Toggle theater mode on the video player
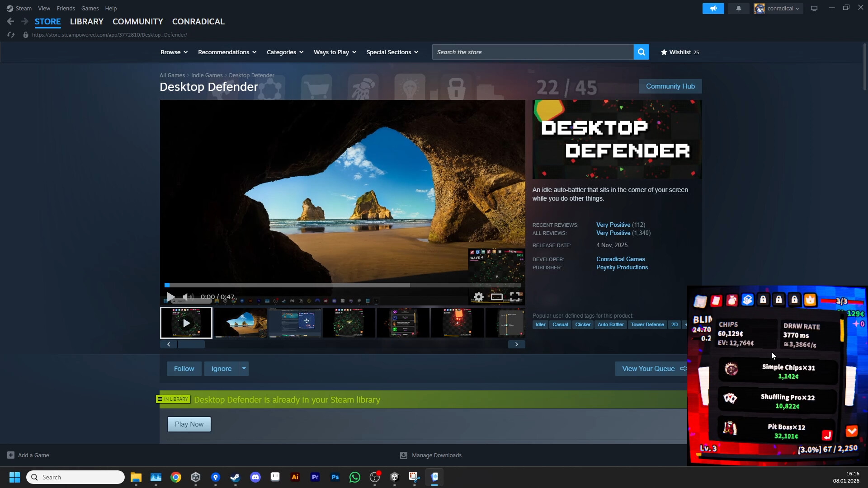868x488 pixels. tap(497, 297)
